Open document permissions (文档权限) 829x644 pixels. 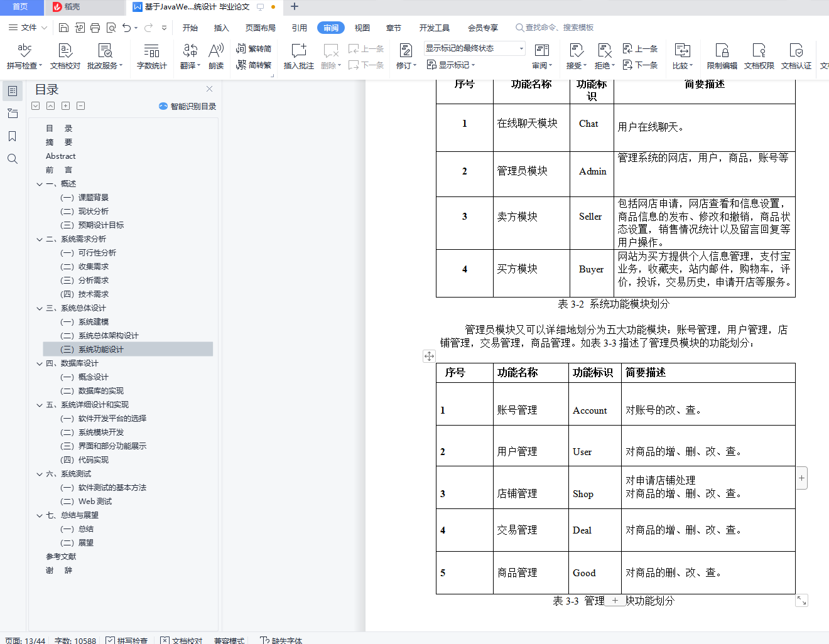(x=759, y=56)
